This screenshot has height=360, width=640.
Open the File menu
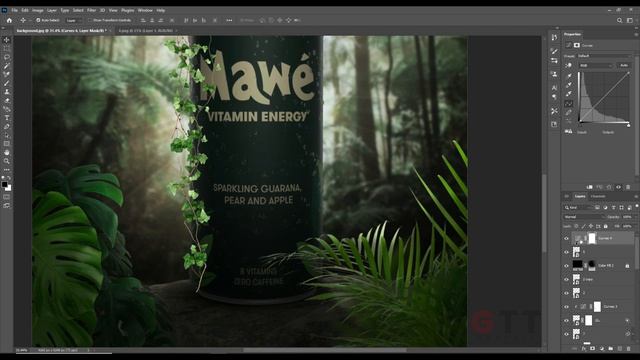point(14,10)
